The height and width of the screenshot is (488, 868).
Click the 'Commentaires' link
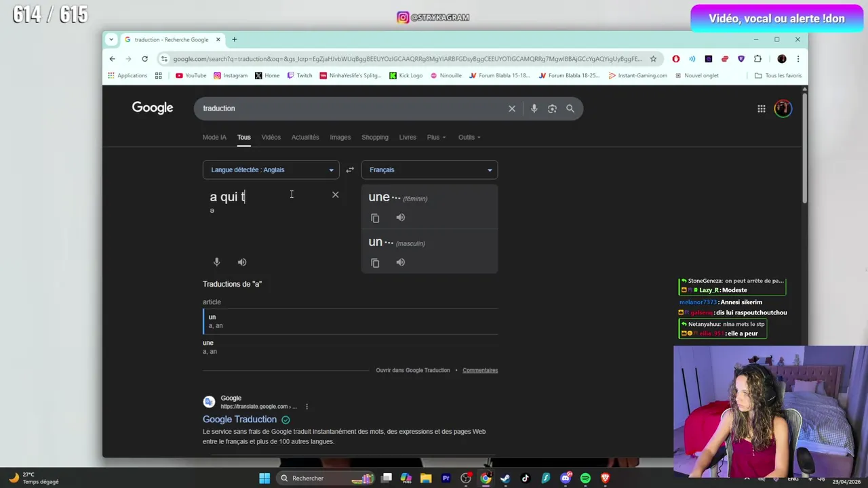point(480,370)
